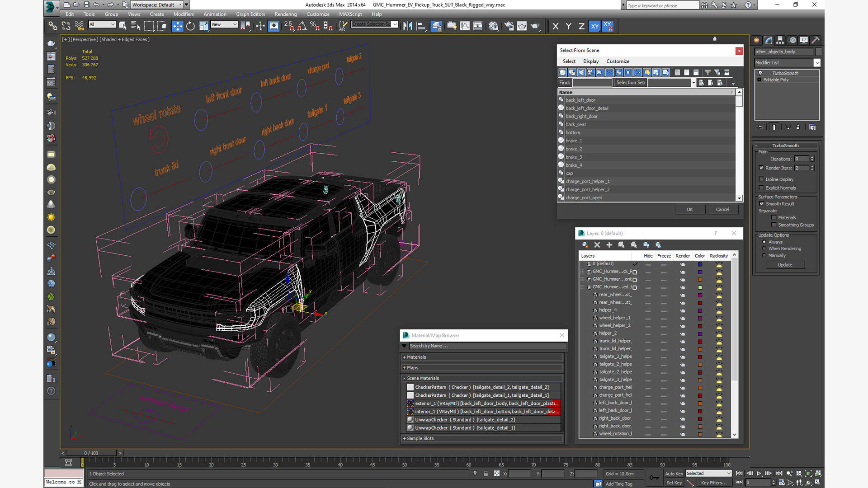Viewport: 868px width, 488px height.
Task: Select the When Rendering update option
Action: coord(764,249)
